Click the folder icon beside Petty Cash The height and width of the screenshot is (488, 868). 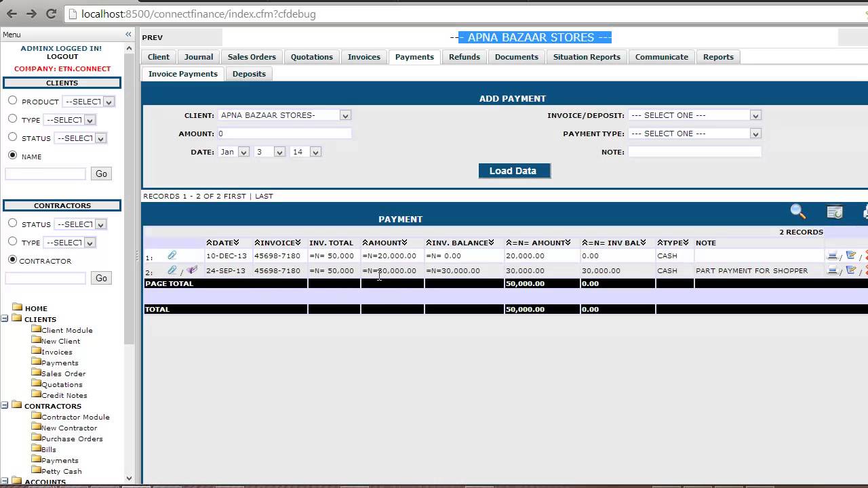[x=37, y=470]
